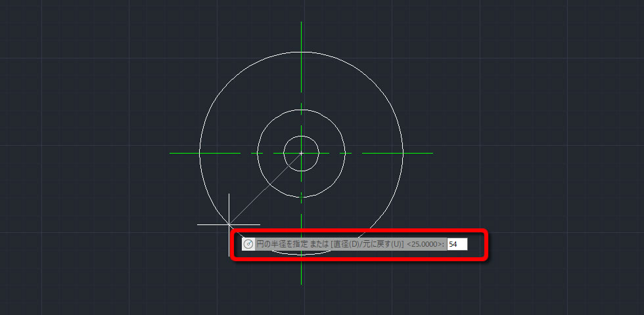Click the prompt text "円の半径を指定 または"

[292, 244]
